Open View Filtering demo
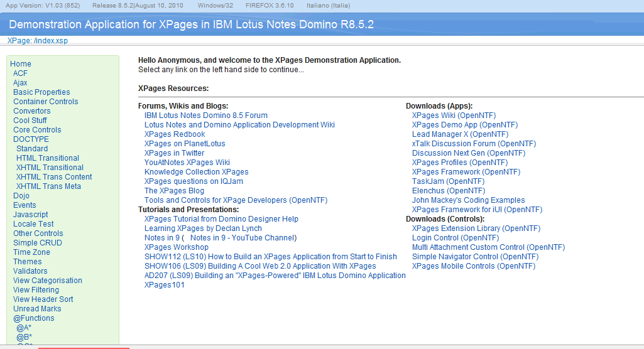644x349 pixels. pos(36,291)
